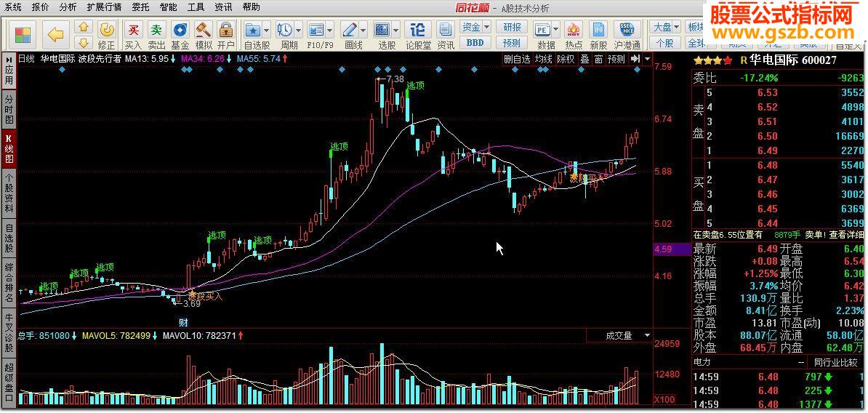
Task: Click the 修正 refresh icon
Action: pos(107,30)
